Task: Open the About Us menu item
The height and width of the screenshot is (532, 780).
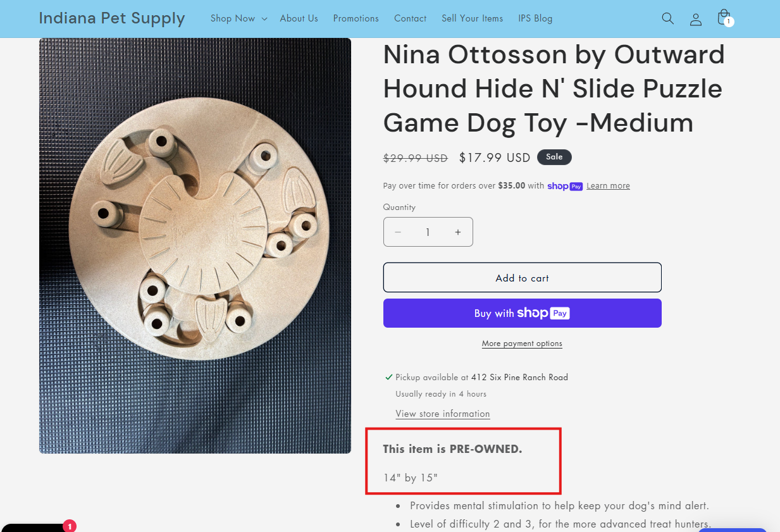Action: [299, 18]
